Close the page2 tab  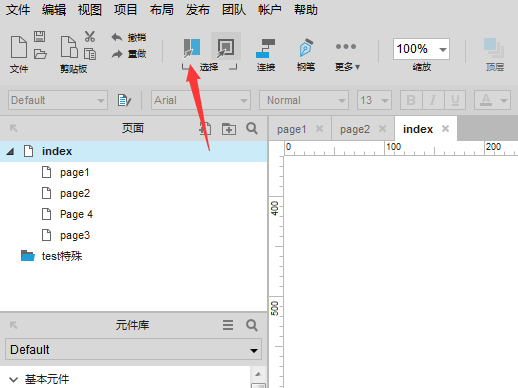[382, 129]
